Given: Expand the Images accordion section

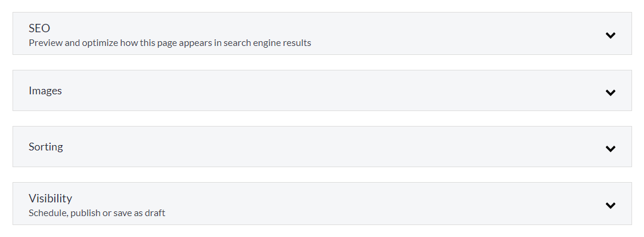Looking at the screenshot, I should [322, 91].
